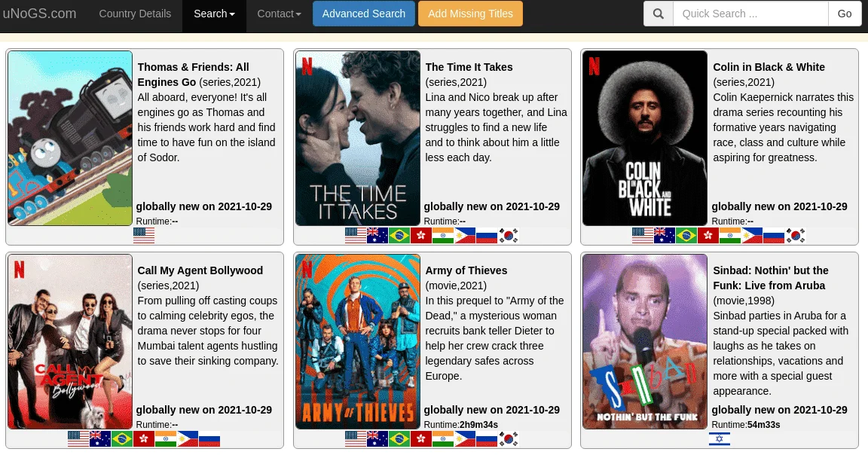Open the Sinbad: Nothin' but the Funk title
The height and width of the screenshot is (455, 868).
tap(771, 278)
